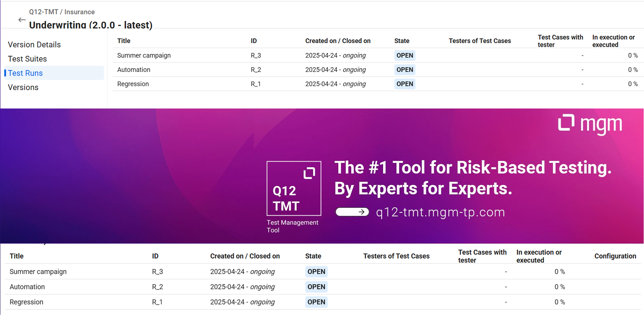Click 'In execution or executed' header, upper table
This screenshot has width=644, height=315.
(614, 41)
